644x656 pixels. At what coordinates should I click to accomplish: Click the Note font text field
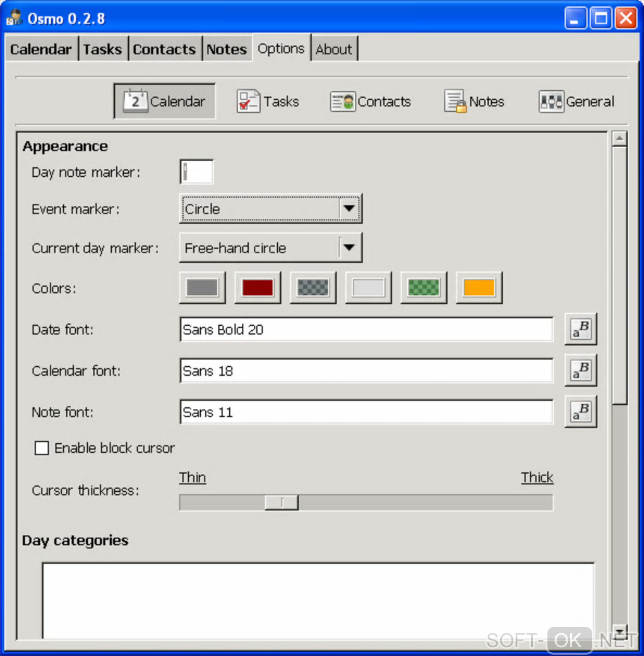pos(367,412)
